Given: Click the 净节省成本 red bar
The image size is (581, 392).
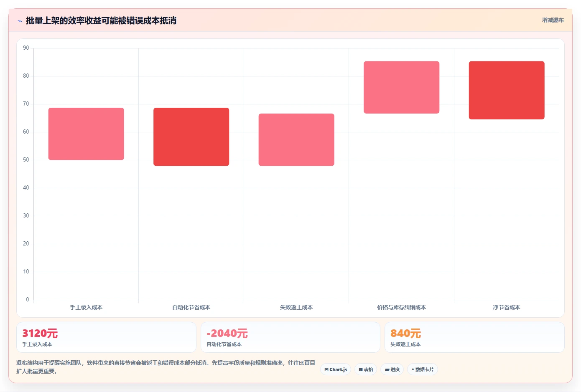Looking at the screenshot, I should 507,90.
